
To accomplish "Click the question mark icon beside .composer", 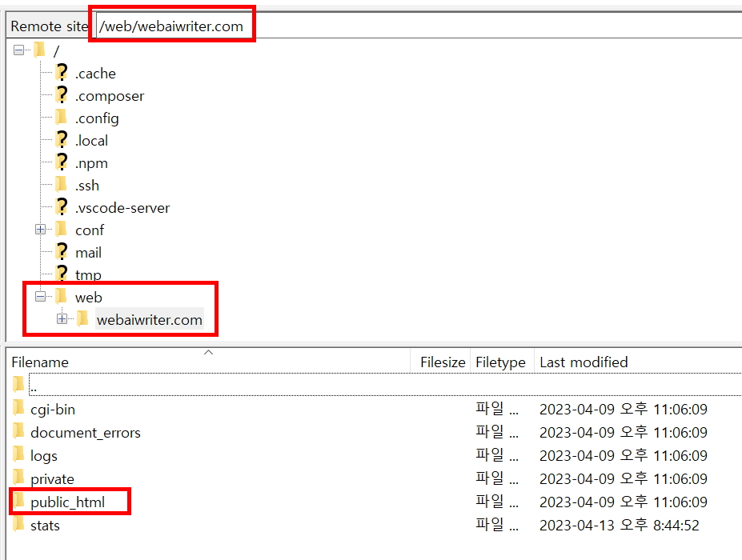I will (x=62, y=94).
